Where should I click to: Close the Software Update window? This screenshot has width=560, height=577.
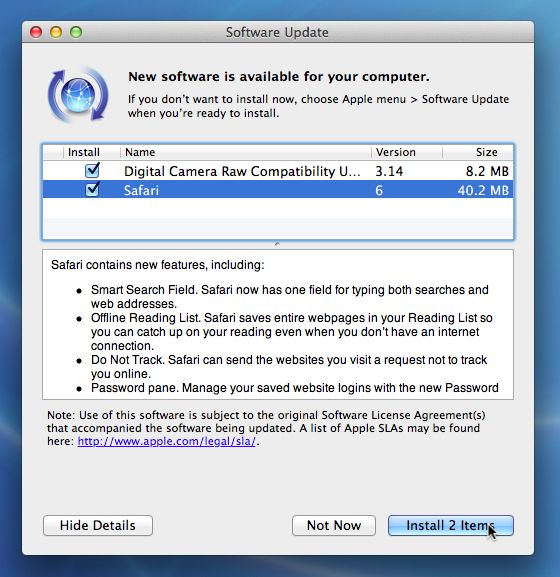point(36,32)
